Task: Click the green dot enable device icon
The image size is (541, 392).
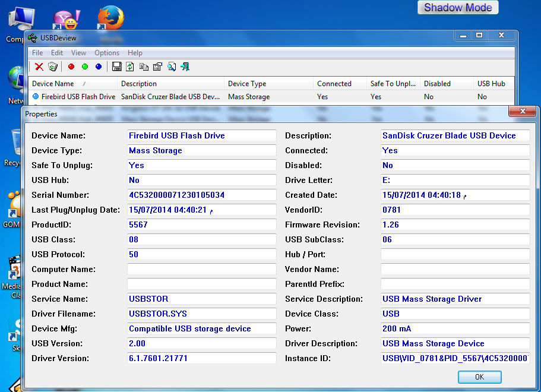Action: (x=85, y=67)
